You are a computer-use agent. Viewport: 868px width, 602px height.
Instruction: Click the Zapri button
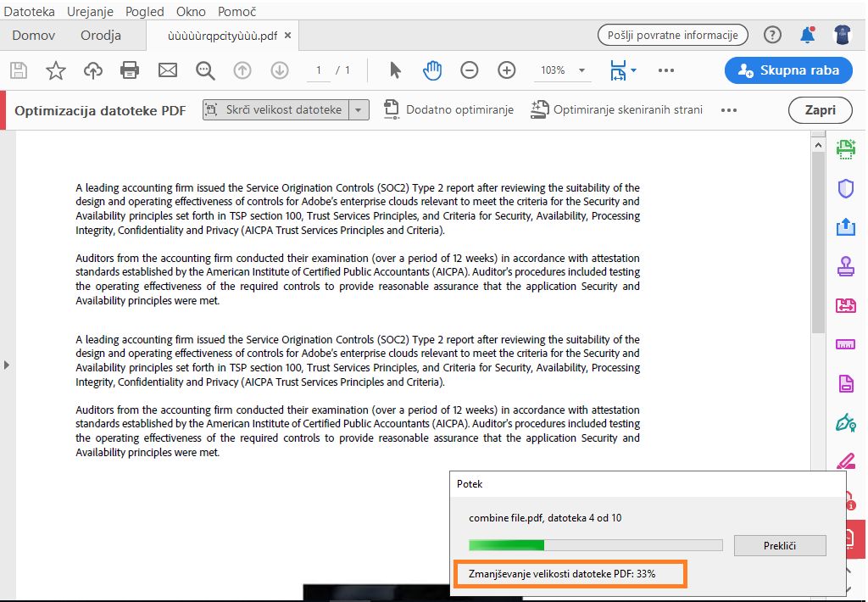820,110
